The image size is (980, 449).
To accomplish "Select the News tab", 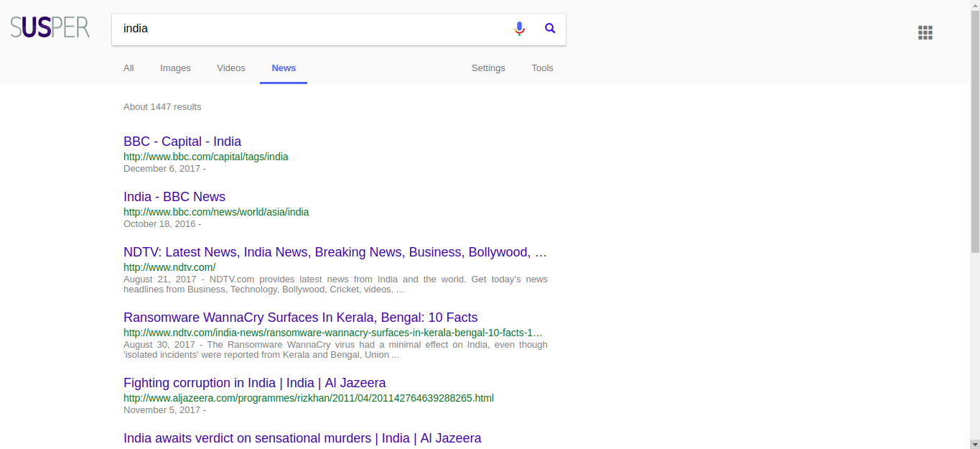I will (x=284, y=68).
